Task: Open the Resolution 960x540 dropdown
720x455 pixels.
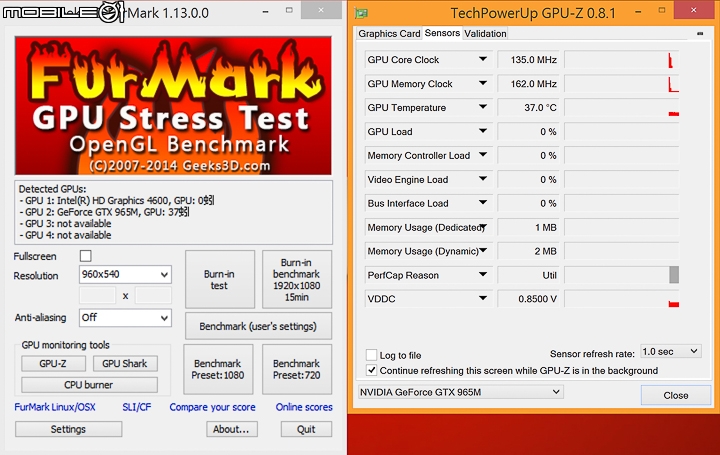Action: (x=125, y=275)
